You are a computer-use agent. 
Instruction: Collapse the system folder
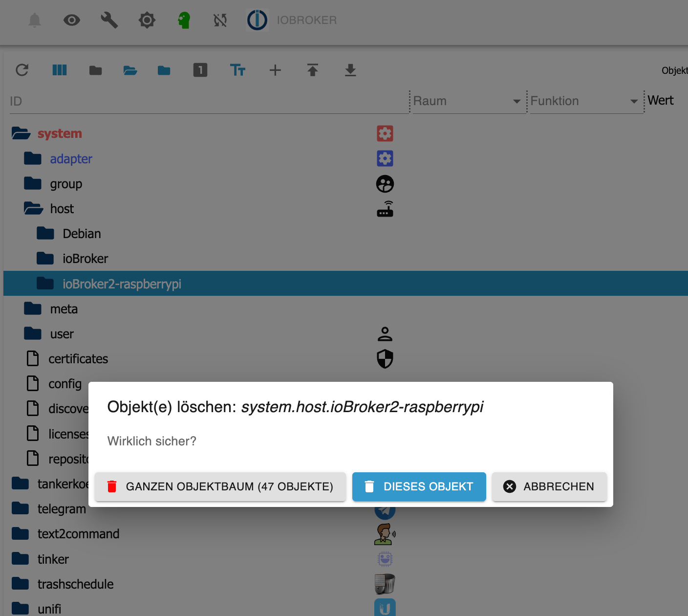coord(21,133)
